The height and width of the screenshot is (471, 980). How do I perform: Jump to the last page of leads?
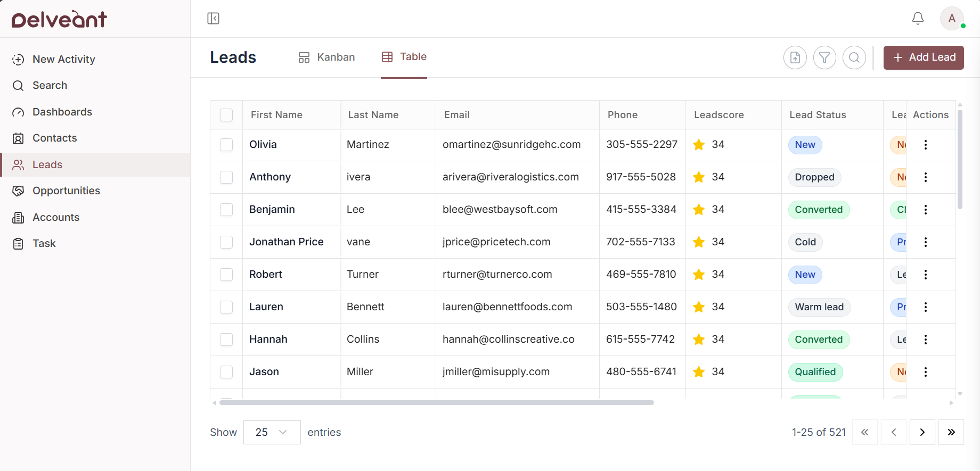[x=951, y=432]
